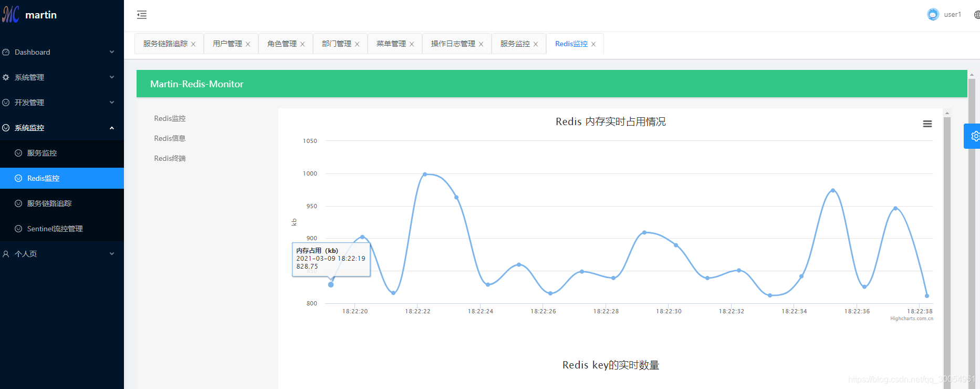The height and width of the screenshot is (389, 980).
Task: Open the blue settings gear panel
Action: (x=973, y=136)
